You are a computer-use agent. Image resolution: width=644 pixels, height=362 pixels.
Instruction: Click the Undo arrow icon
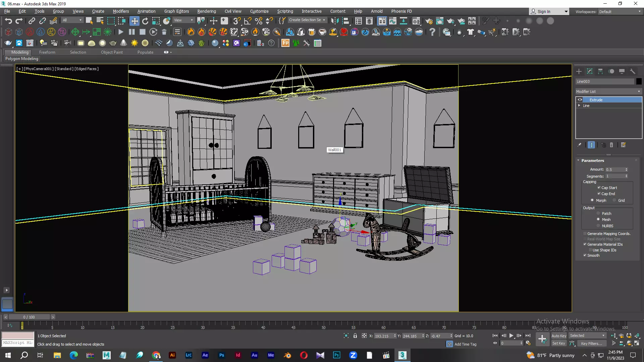point(8,21)
